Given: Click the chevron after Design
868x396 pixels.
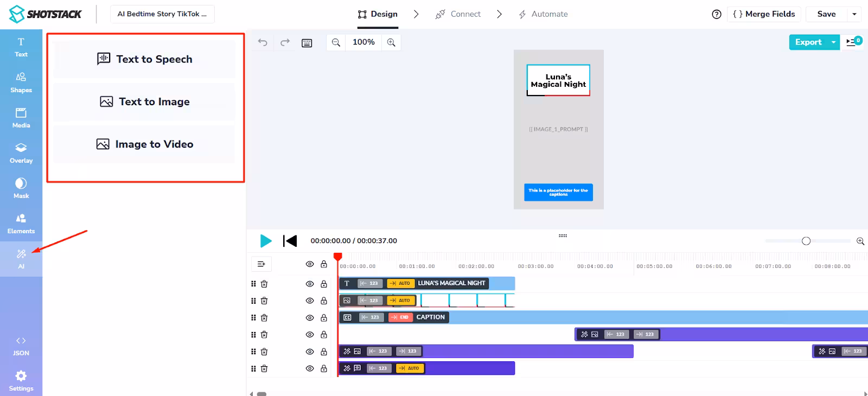Looking at the screenshot, I should point(416,14).
